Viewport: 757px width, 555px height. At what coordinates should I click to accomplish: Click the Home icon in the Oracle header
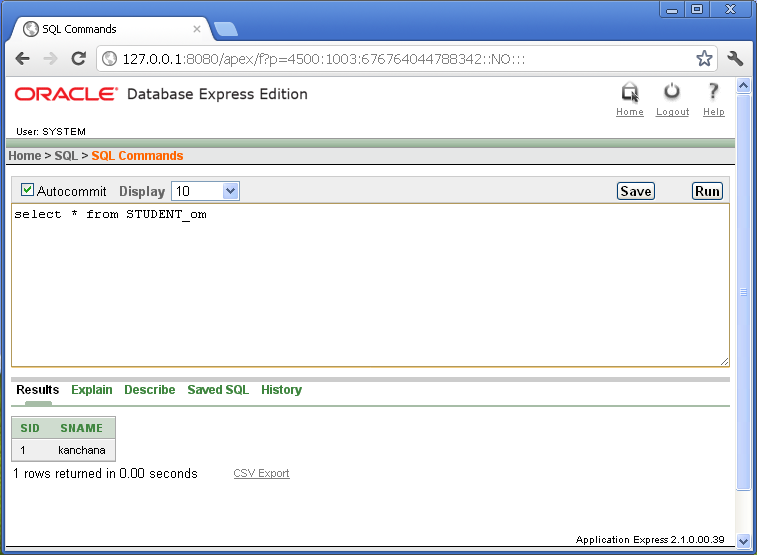[x=630, y=92]
